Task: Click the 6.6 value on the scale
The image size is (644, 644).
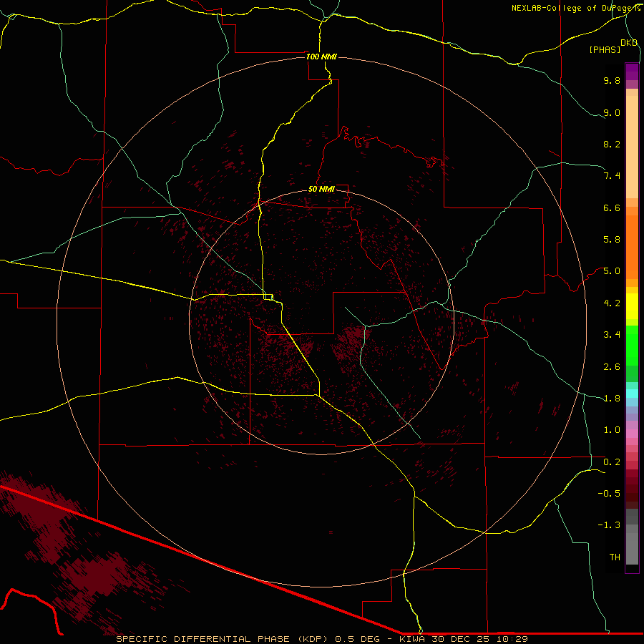Action: [x=612, y=208]
